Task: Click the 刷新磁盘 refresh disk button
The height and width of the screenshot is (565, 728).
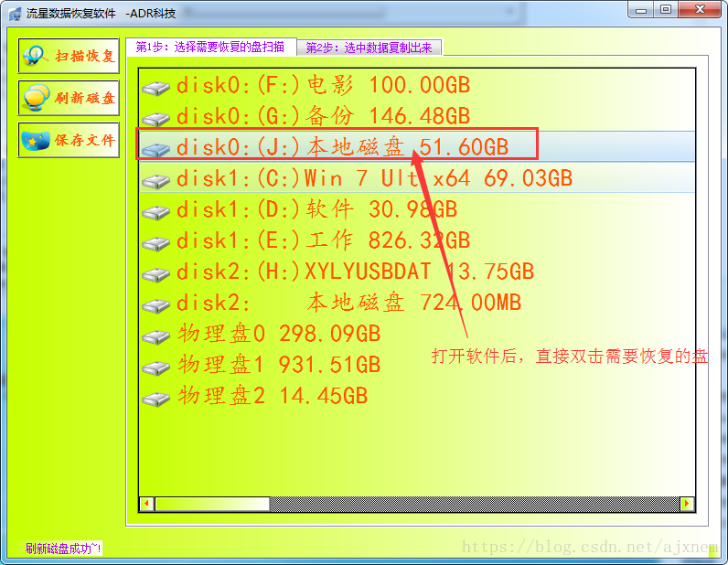Action: pyautogui.click(x=69, y=98)
